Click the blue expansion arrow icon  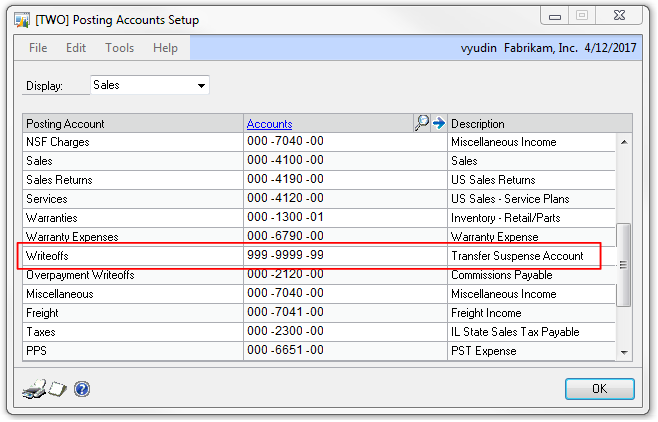coord(437,123)
